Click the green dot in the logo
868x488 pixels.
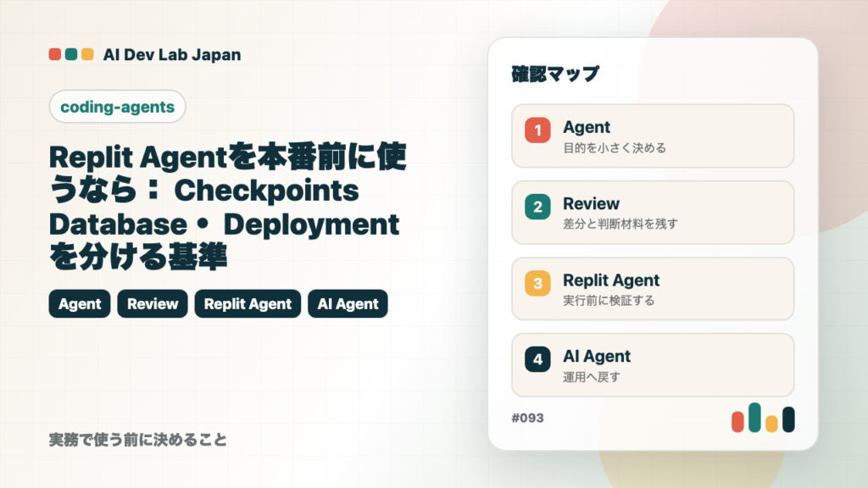pos(71,54)
